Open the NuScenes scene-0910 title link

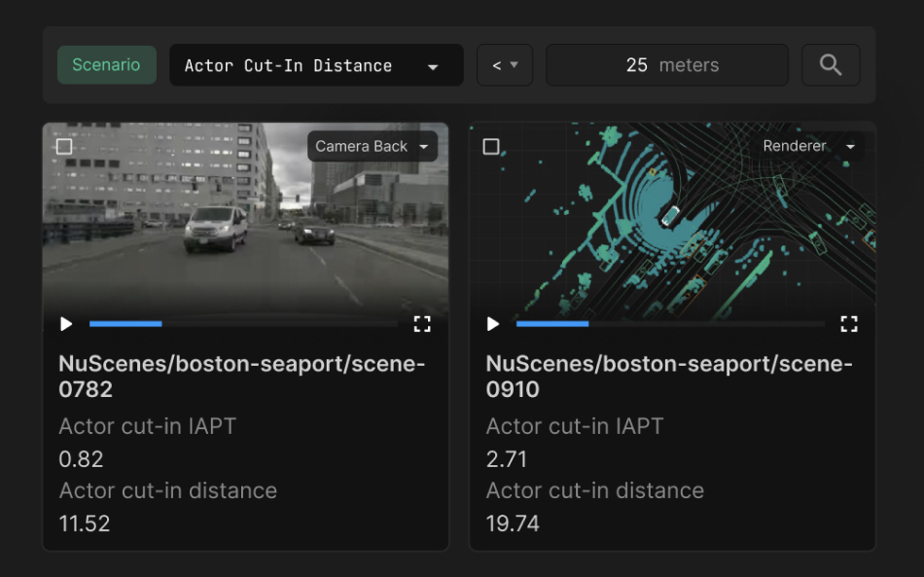pyautogui.click(x=668, y=377)
